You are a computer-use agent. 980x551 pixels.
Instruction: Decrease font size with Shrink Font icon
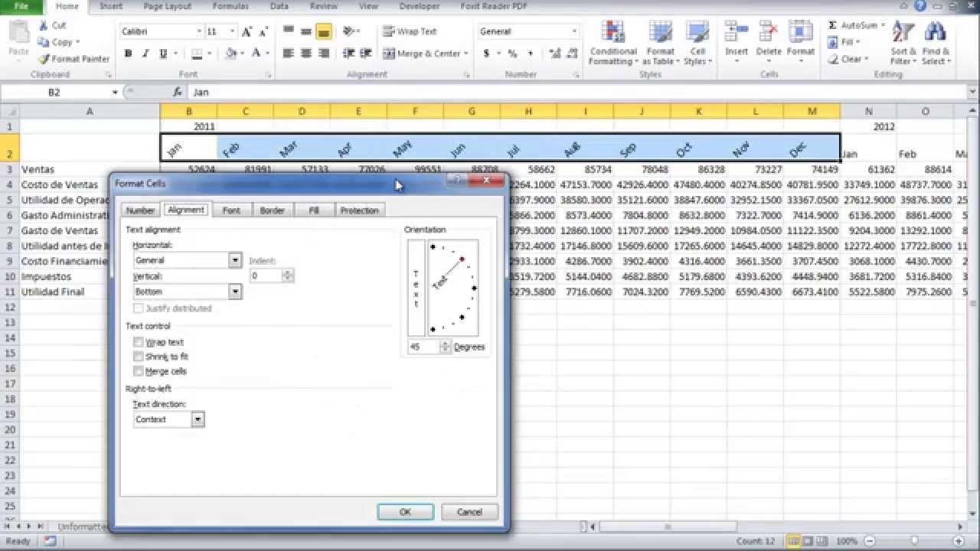(263, 31)
